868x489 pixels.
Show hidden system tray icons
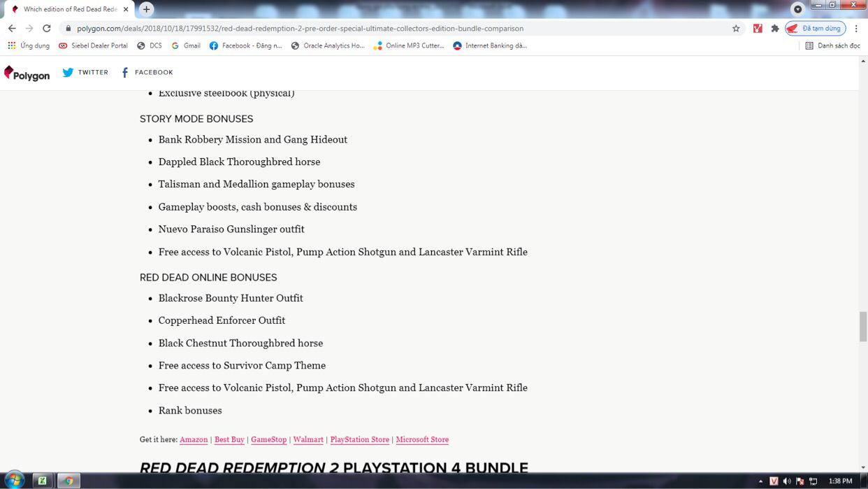760,481
